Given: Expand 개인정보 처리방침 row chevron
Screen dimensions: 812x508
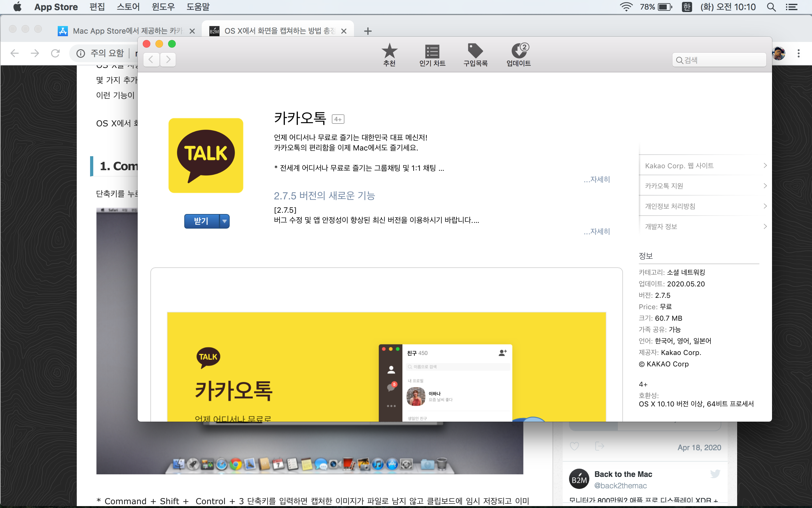Looking at the screenshot, I should (x=765, y=206).
